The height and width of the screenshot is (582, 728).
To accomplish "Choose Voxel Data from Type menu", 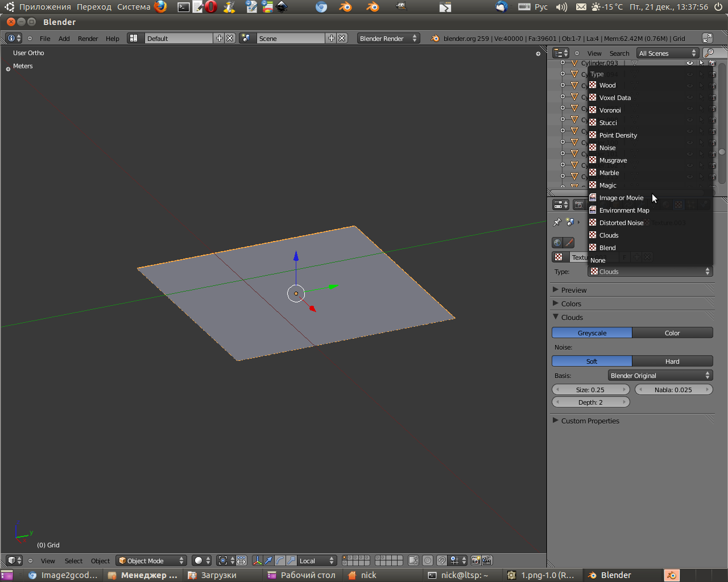I will tap(650, 98).
